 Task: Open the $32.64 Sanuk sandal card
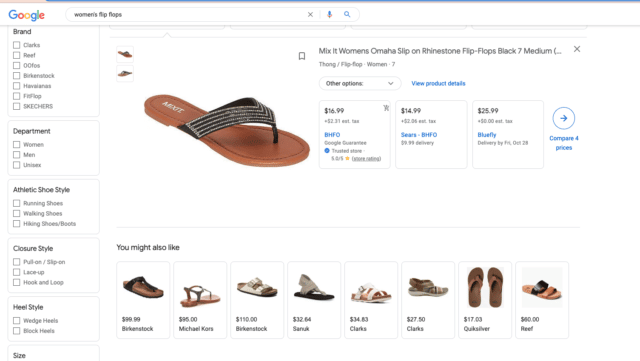click(x=314, y=300)
